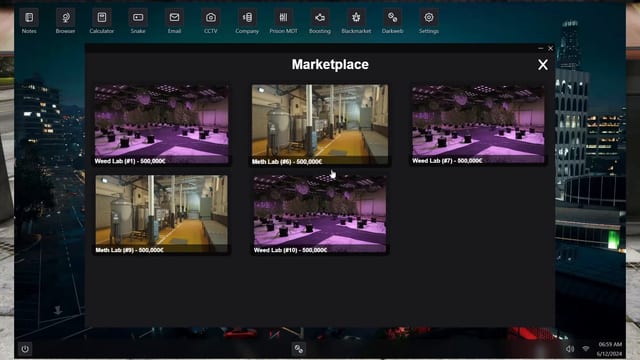This screenshot has width=640, height=360.
Task: Open the Settings gear icon
Action: click(429, 18)
